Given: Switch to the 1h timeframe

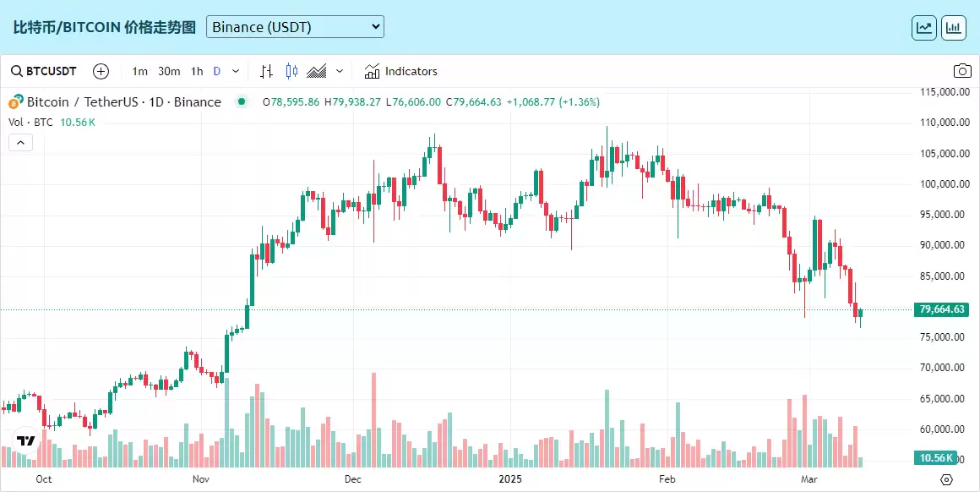Looking at the screenshot, I should click(197, 71).
